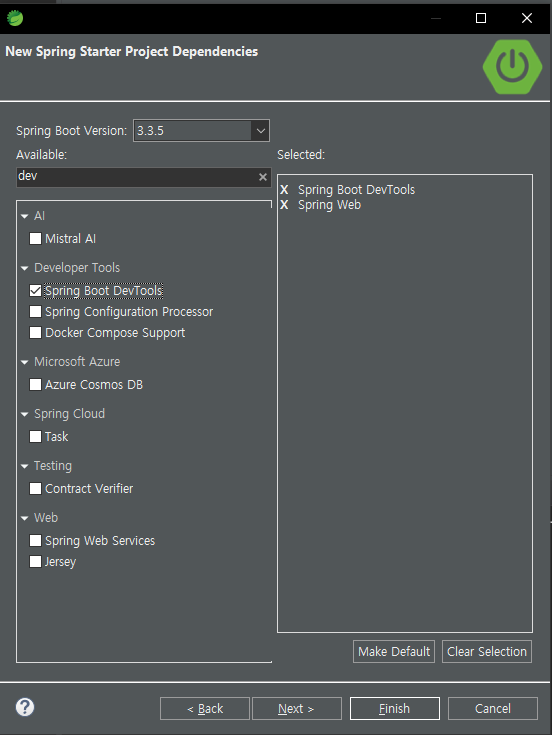
Task: Collapse the AI category
Action: point(24,217)
